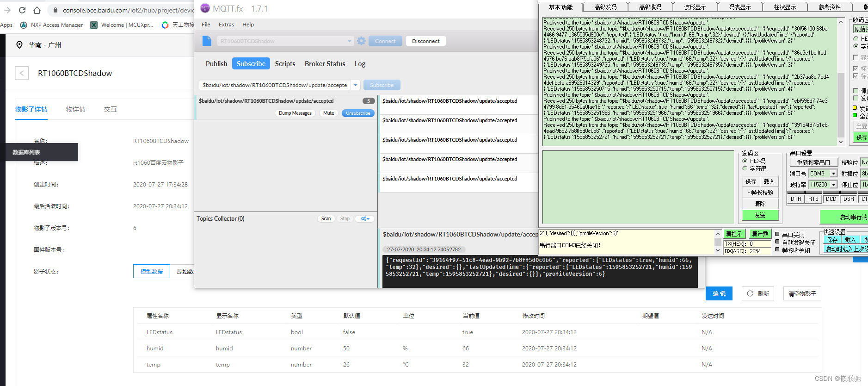Open the Broker Status tab
The width and height of the screenshot is (868, 386).
pos(325,64)
